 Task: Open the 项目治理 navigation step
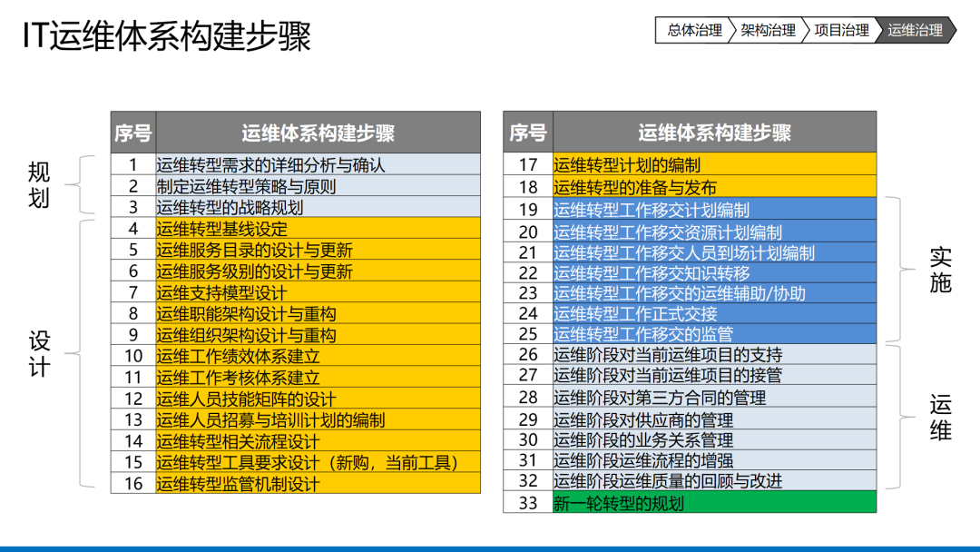click(x=841, y=30)
